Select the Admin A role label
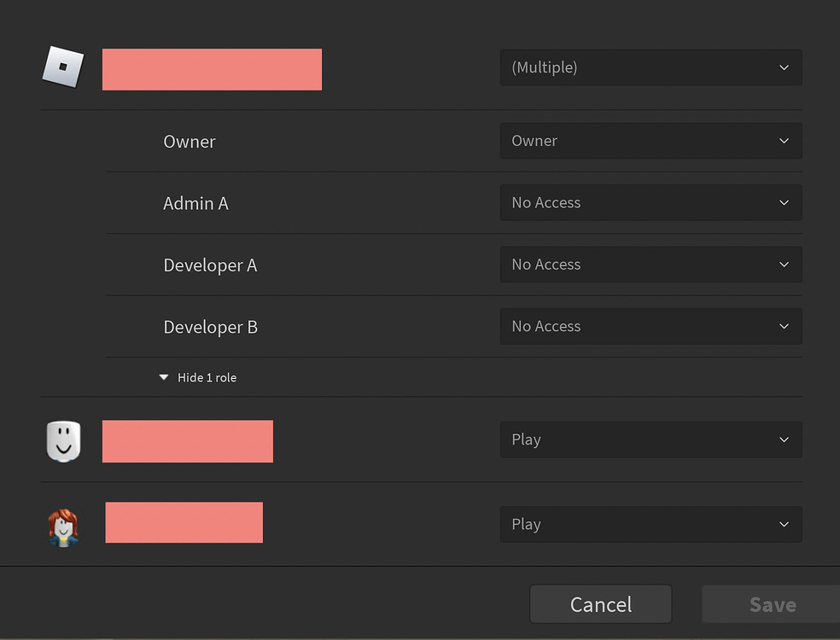 point(195,204)
